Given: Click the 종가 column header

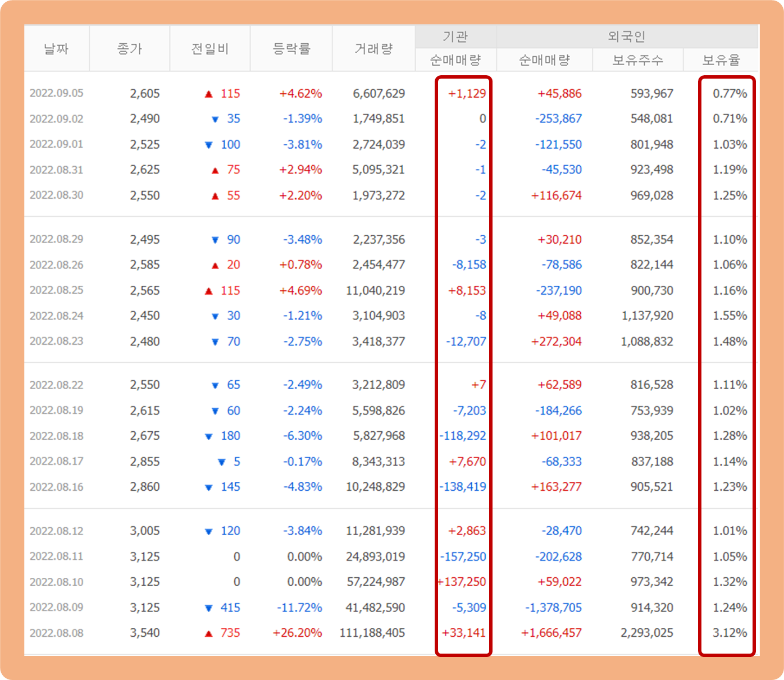Looking at the screenshot, I should pyautogui.click(x=130, y=49).
